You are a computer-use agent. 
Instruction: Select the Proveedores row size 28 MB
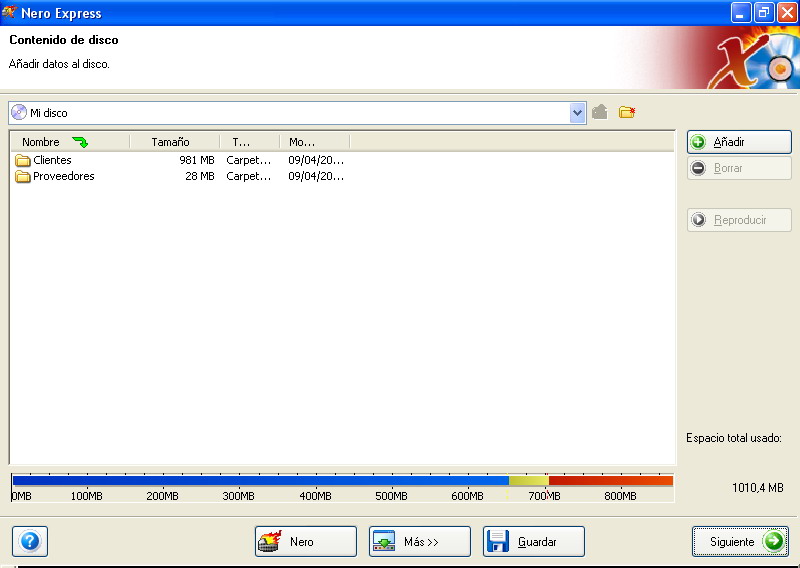tap(199, 176)
